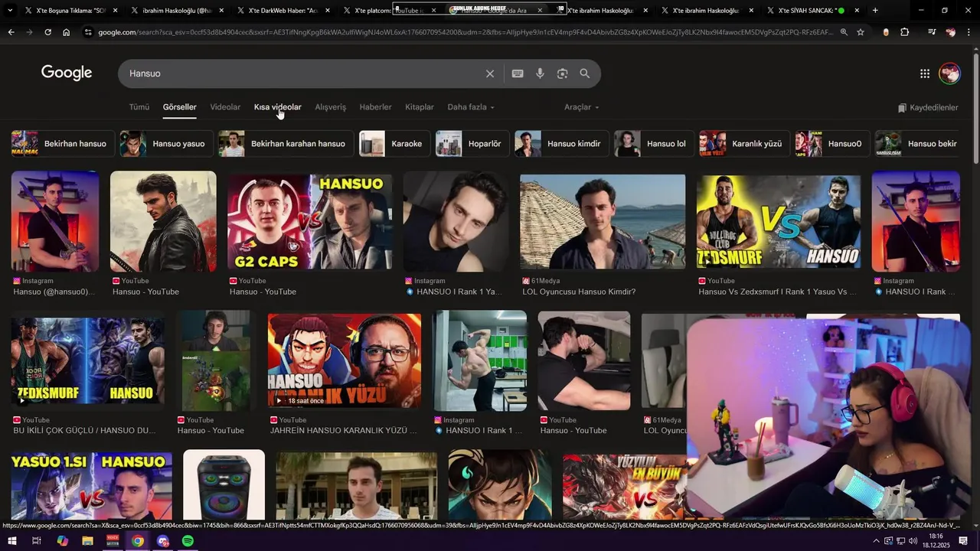The image size is (980, 551).
Task: Open the speaker product image thumbnail
Action: (x=224, y=484)
